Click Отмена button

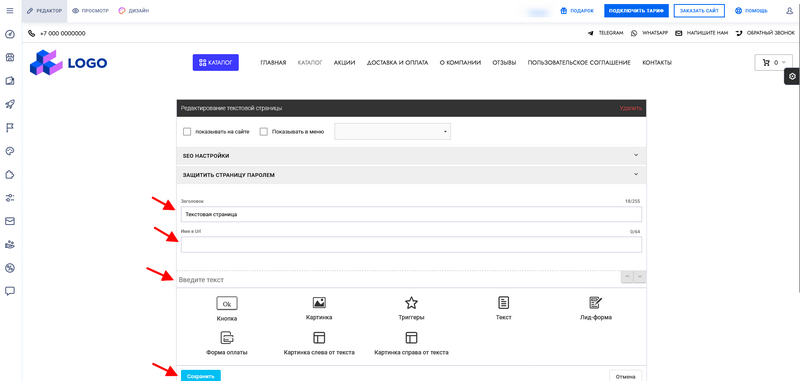point(626,376)
